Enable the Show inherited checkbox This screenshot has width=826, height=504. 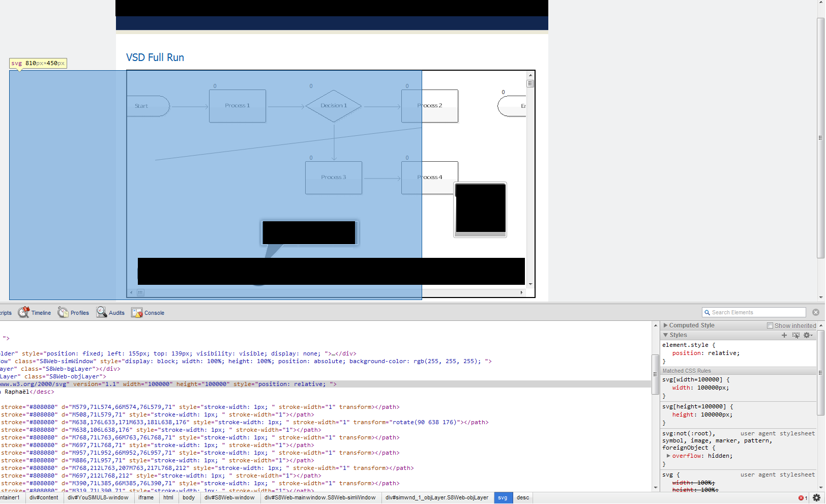pyautogui.click(x=770, y=325)
